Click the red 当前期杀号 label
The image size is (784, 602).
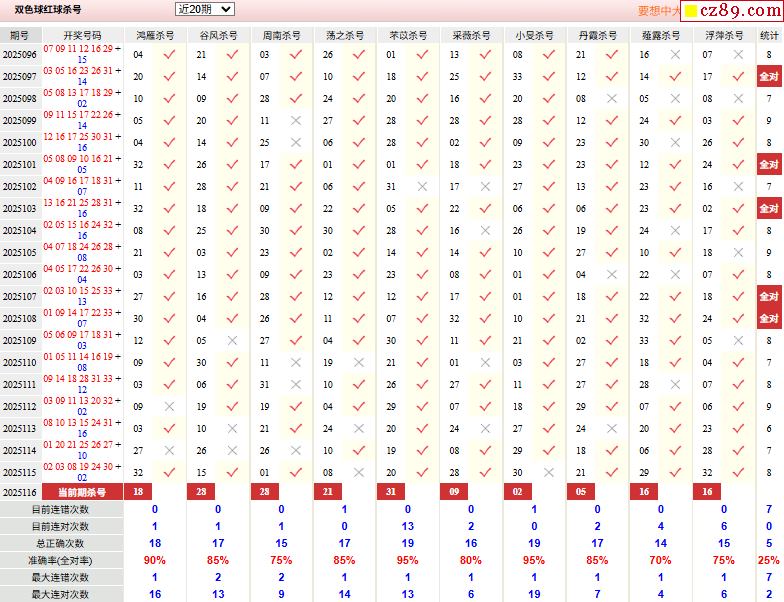82,492
